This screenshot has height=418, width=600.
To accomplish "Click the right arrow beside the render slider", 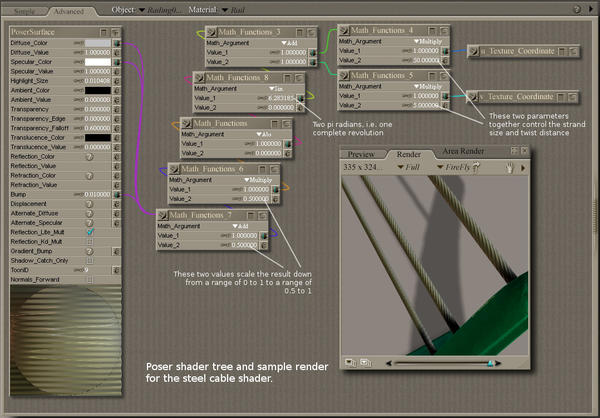I will point(498,363).
